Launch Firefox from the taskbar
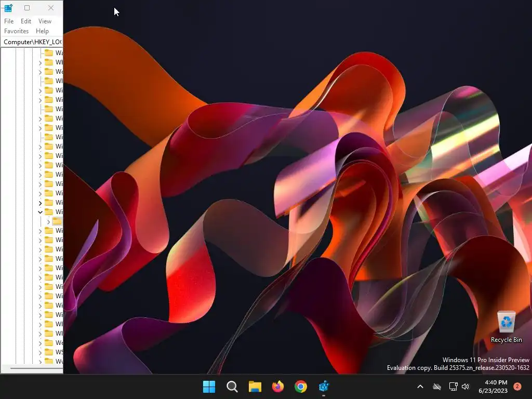This screenshot has height=399, width=532. point(278,387)
